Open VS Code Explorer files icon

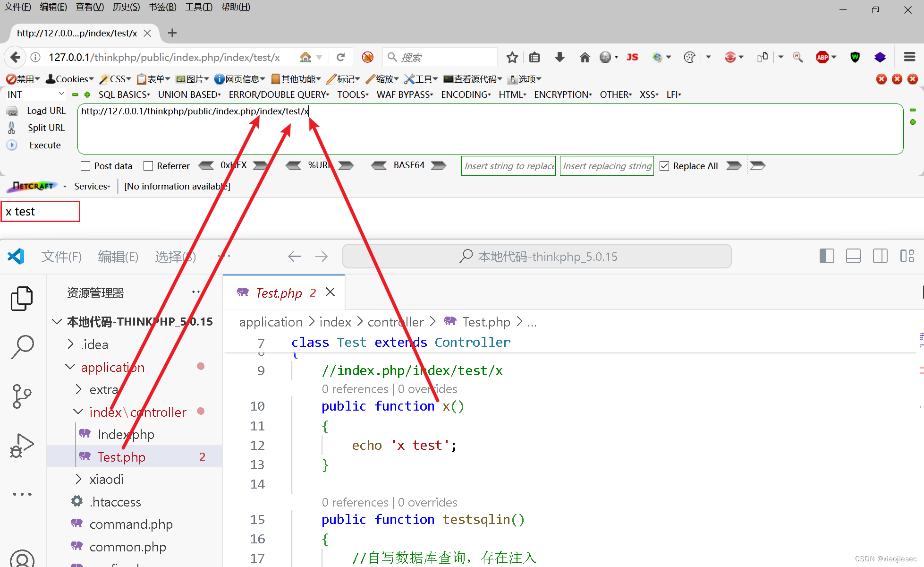(22, 299)
